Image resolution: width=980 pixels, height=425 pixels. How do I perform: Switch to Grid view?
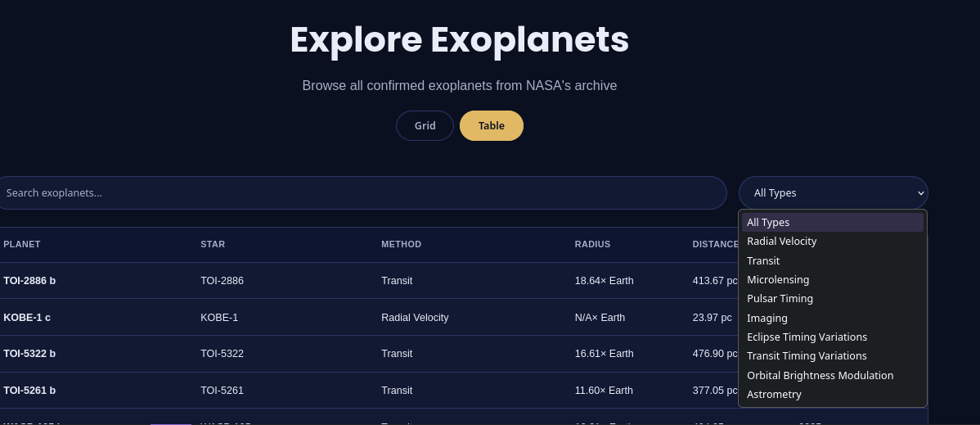(x=425, y=126)
